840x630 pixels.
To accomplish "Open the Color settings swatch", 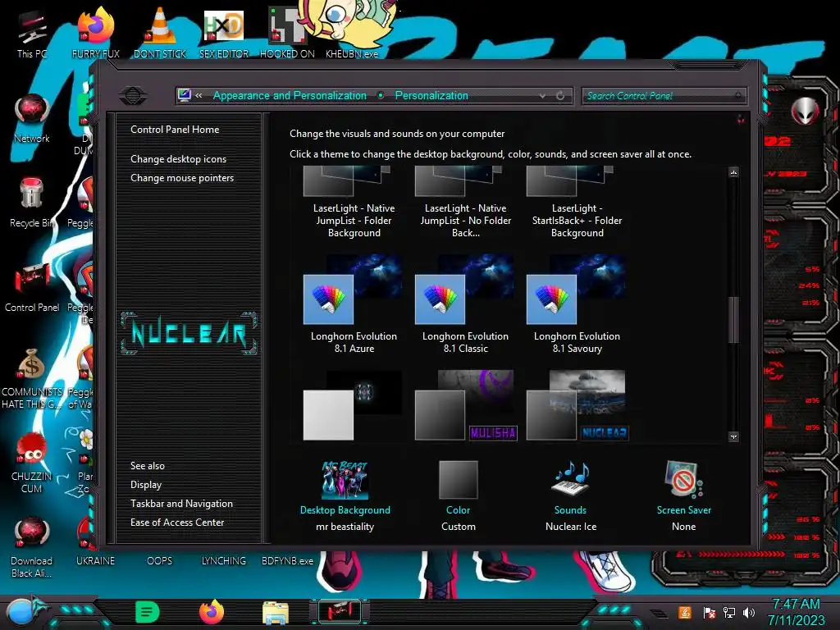I will [458, 479].
